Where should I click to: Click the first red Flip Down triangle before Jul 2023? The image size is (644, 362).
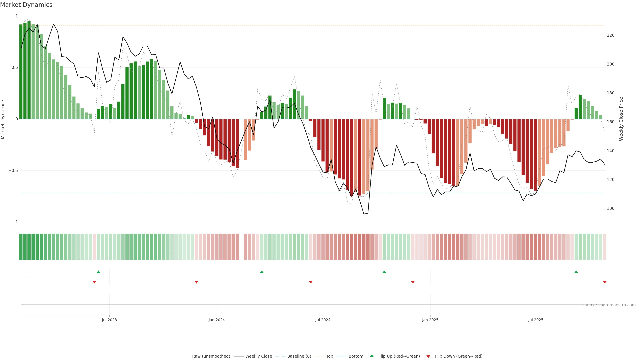(x=94, y=282)
